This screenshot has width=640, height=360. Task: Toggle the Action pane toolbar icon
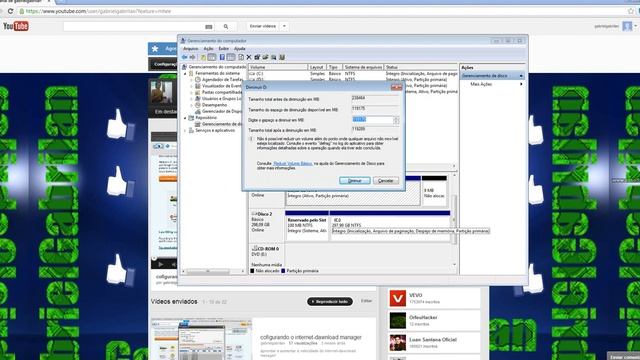pyautogui.click(x=231, y=57)
